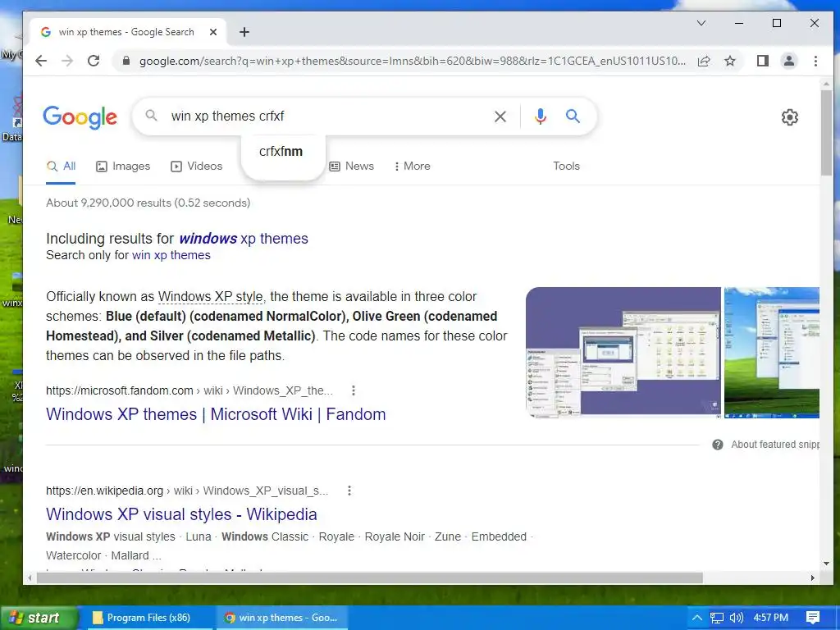
Task: Click About featured snippets help icon
Action: (717, 445)
